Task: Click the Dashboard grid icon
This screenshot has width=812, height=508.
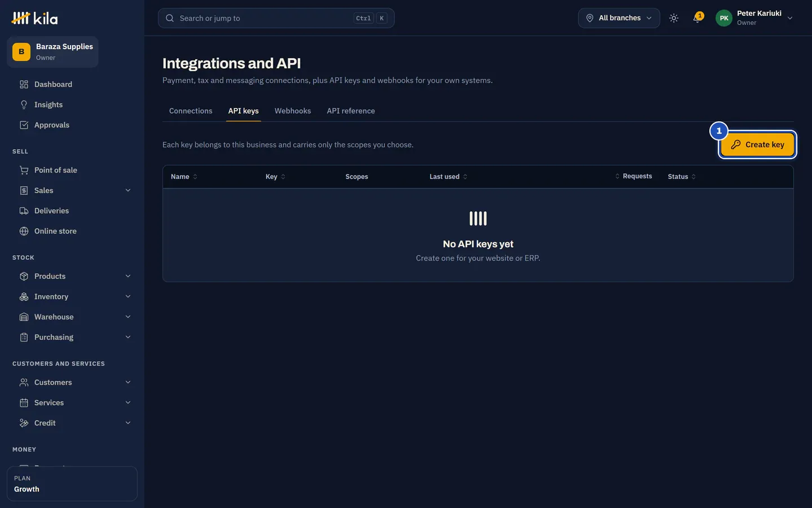Action: click(x=24, y=84)
